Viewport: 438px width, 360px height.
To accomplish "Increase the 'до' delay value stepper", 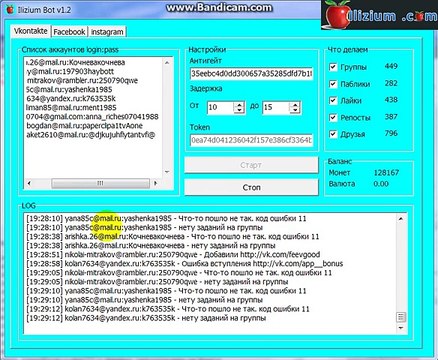I will pyautogui.click(x=295, y=105).
